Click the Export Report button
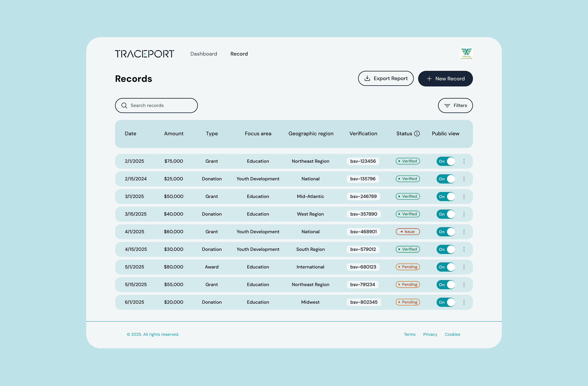This screenshot has height=386, width=588. pos(385,78)
